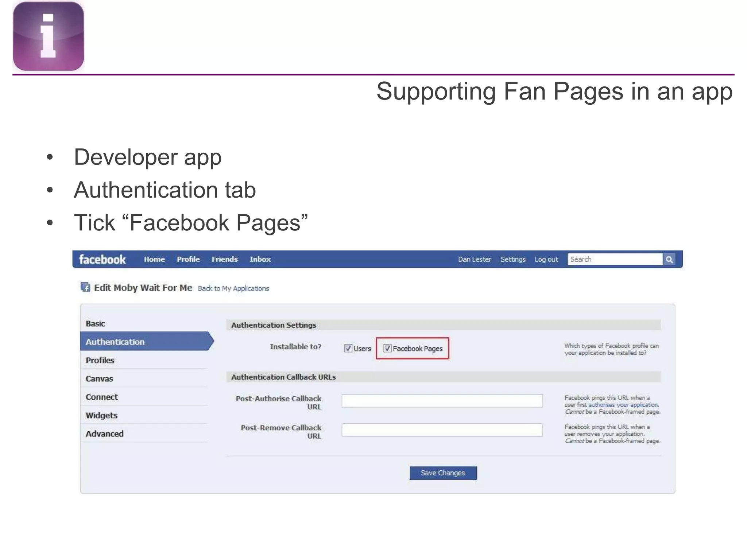The height and width of the screenshot is (560, 747).
Task: Click the application icon beside Edit Moby Wait For Me
Action: [x=85, y=287]
